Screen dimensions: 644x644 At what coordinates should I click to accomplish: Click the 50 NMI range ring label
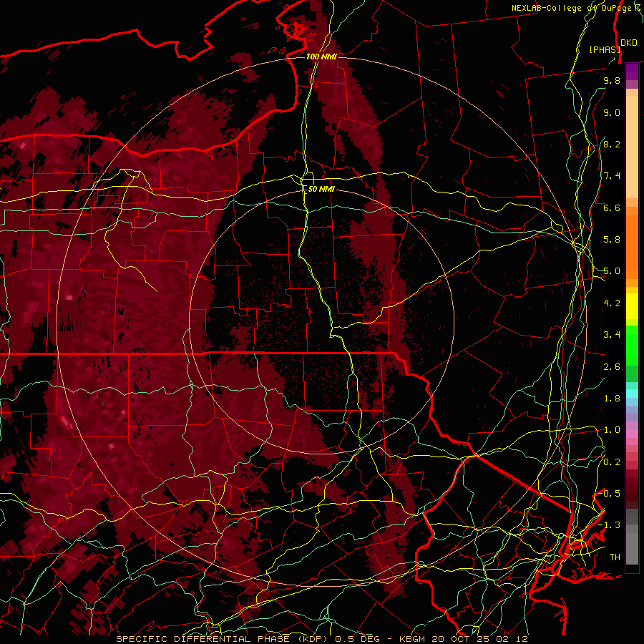[321, 190]
